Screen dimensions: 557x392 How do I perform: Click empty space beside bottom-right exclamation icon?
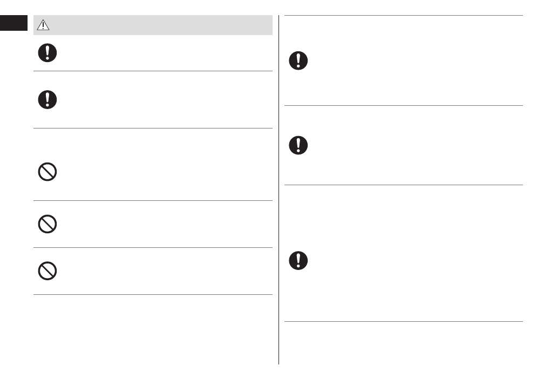pos(410,260)
